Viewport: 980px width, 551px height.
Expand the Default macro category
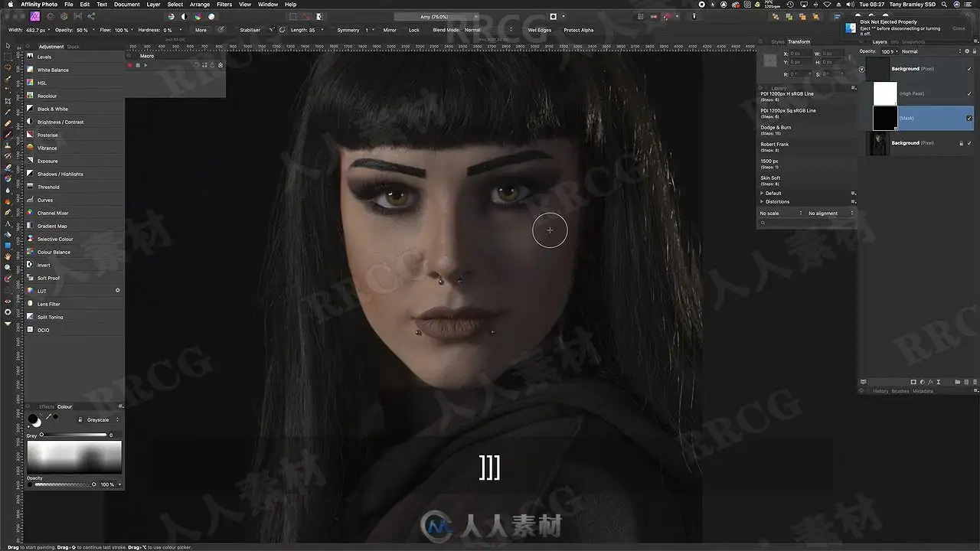tap(762, 193)
